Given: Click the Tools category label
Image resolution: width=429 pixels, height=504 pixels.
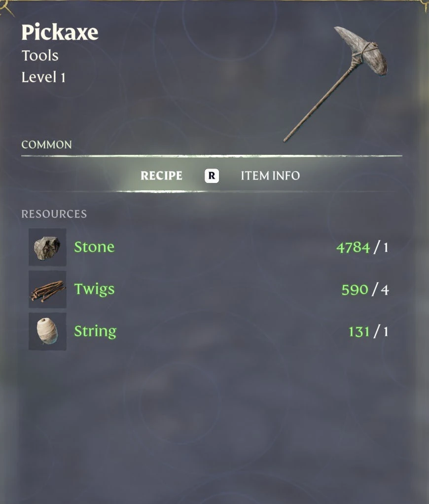Looking at the screenshot, I should point(40,55).
